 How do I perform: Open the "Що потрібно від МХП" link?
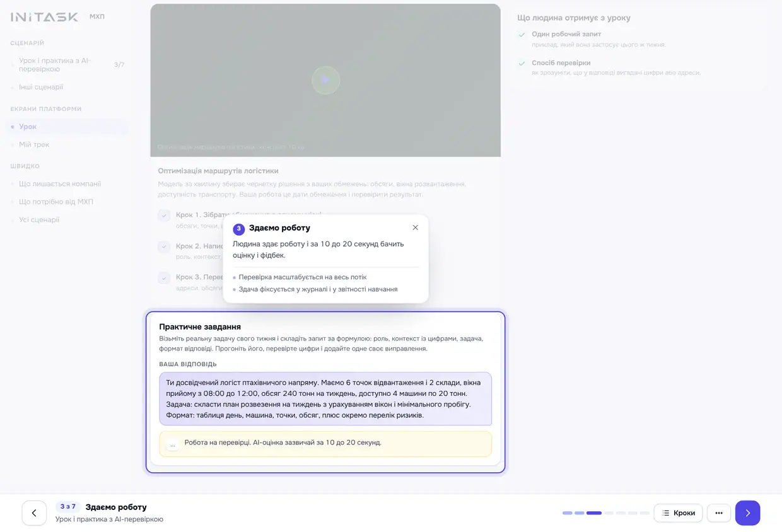coord(67,202)
